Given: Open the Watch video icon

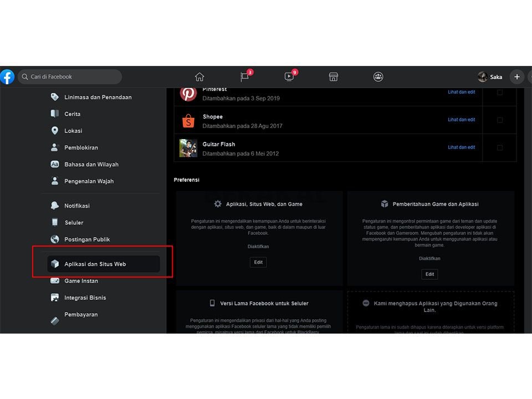Looking at the screenshot, I should pyautogui.click(x=289, y=76).
